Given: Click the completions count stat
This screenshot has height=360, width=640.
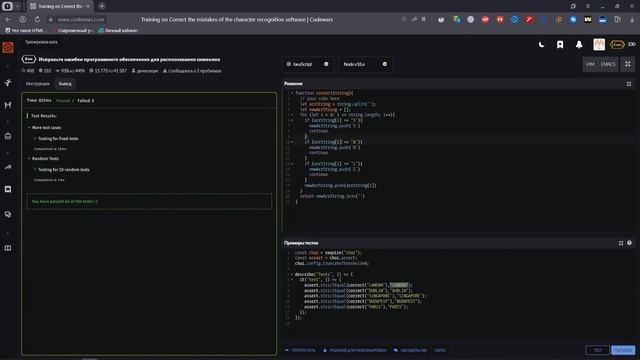Looking at the screenshot, I should tap(108, 71).
